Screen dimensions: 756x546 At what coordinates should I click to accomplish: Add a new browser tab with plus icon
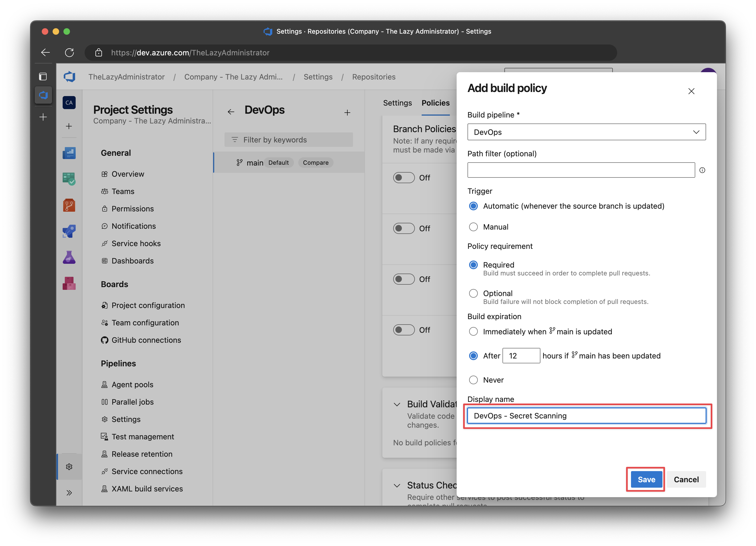(x=43, y=117)
